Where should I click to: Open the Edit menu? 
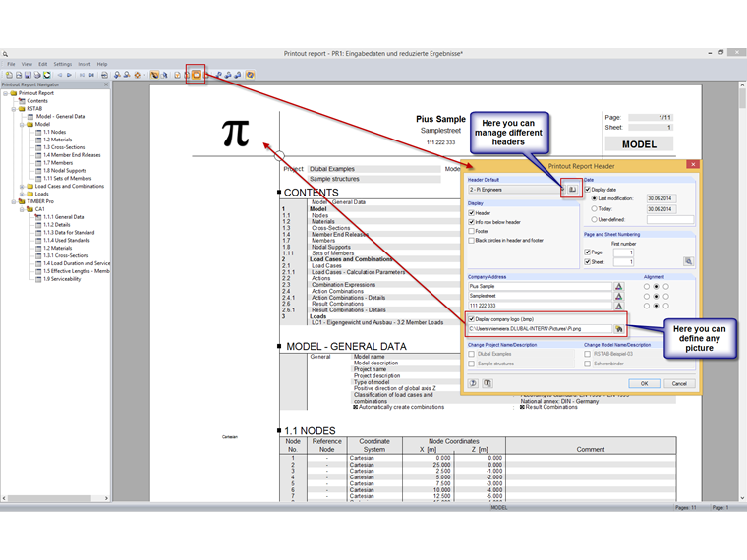pos(43,64)
